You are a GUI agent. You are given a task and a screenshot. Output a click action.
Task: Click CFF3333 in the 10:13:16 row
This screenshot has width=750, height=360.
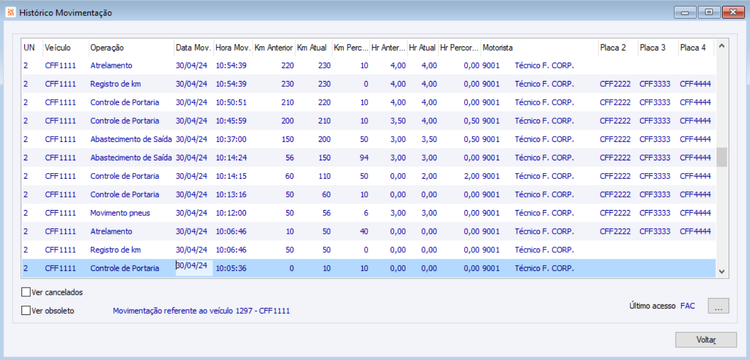pyautogui.click(x=655, y=195)
